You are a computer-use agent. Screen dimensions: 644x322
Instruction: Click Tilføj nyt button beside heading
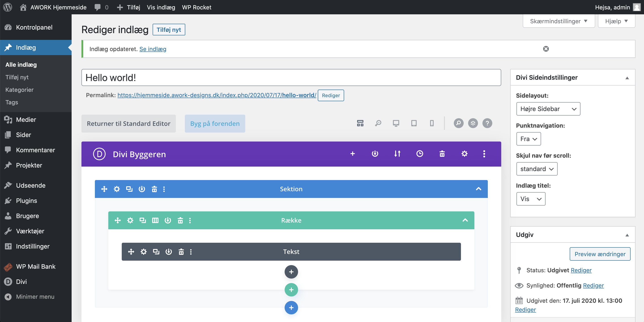coord(169,30)
